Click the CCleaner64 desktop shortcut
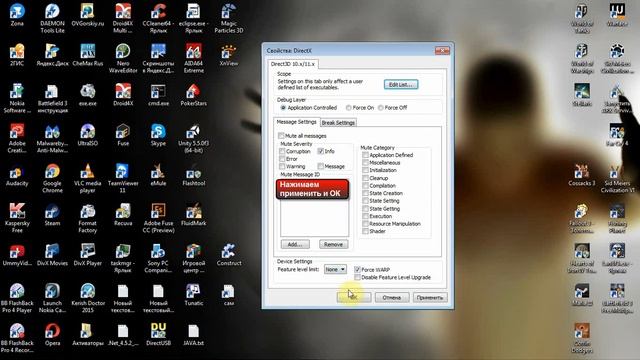 (158, 18)
